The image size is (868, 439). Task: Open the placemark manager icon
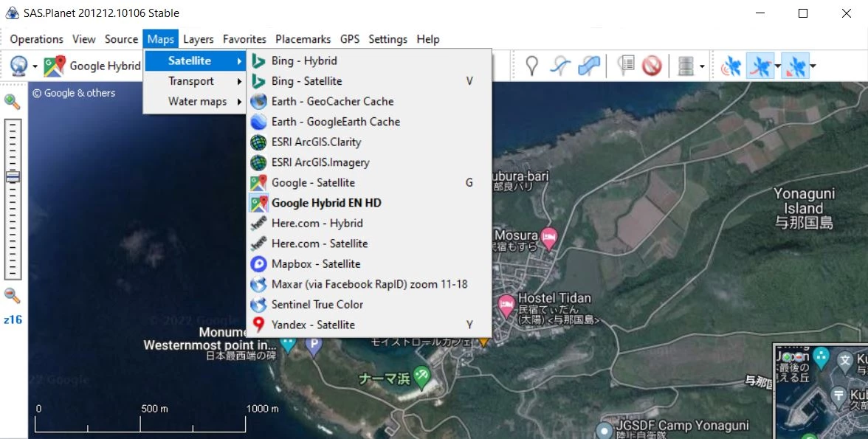tap(626, 66)
